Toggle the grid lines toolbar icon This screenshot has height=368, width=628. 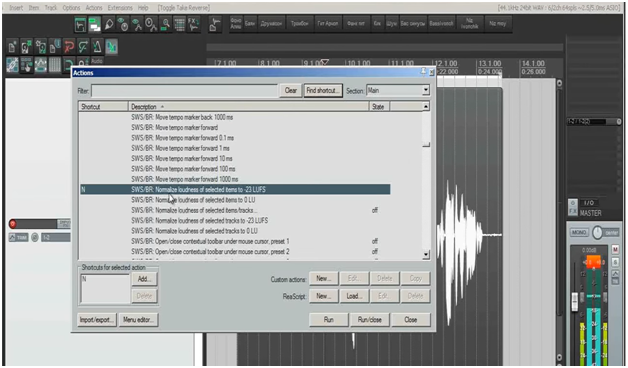click(179, 25)
